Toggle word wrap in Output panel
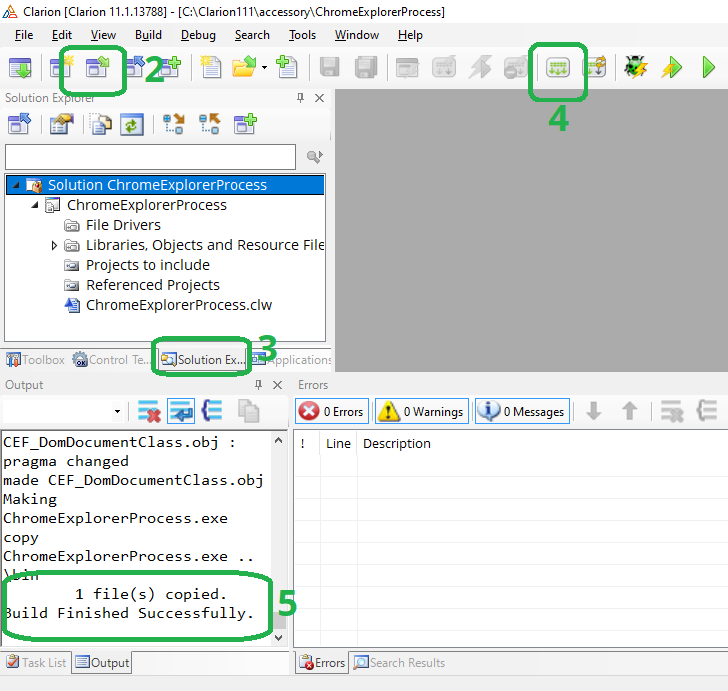Screen dimensions: 728x691 [181, 411]
